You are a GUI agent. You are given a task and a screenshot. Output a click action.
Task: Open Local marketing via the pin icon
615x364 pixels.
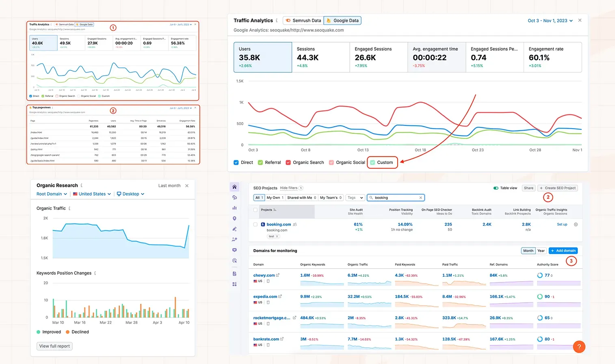[234, 218]
